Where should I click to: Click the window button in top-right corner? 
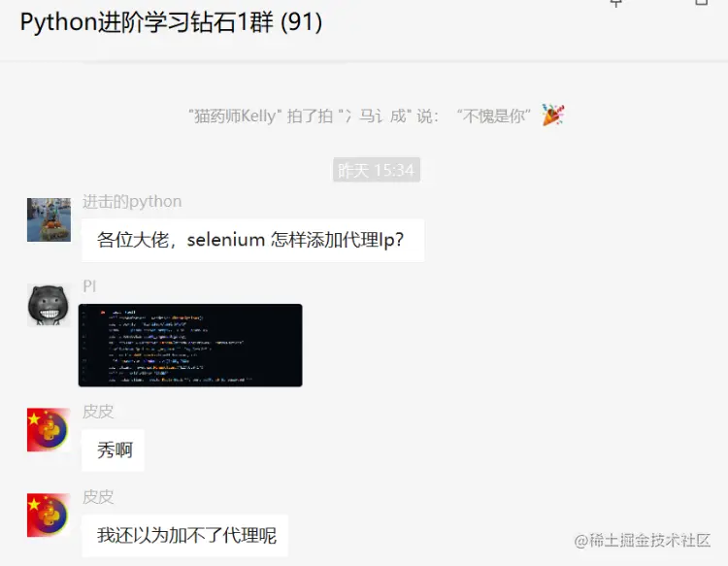coord(702,2)
